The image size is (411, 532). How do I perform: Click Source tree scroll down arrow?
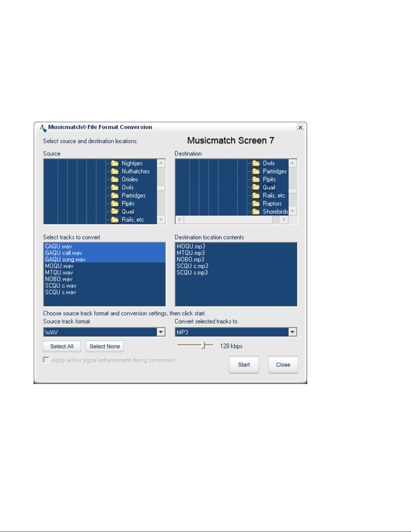coord(161,220)
